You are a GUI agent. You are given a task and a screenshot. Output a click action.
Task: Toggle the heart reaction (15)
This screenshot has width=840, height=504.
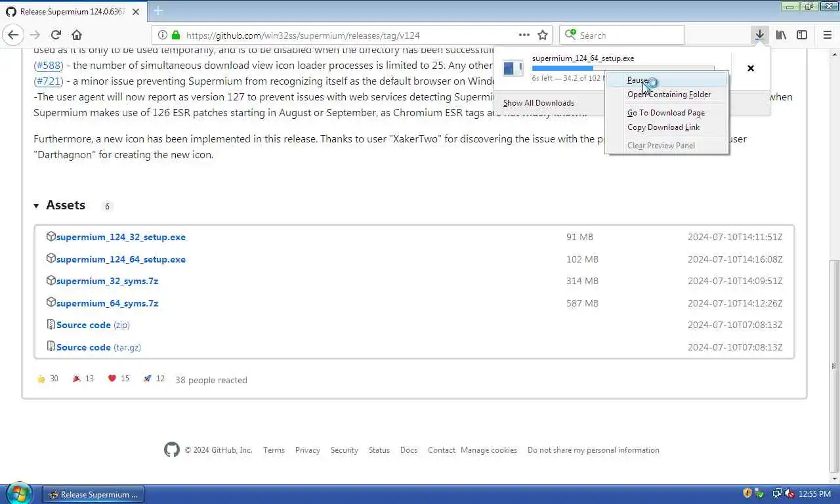[x=119, y=379]
